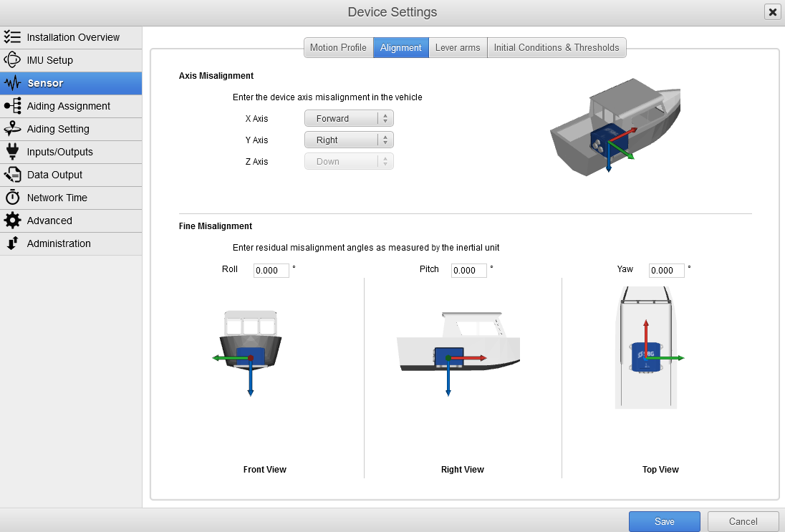The image size is (785, 532).
Task: Click the Advanced gear icon
Action: click(12, 221)
